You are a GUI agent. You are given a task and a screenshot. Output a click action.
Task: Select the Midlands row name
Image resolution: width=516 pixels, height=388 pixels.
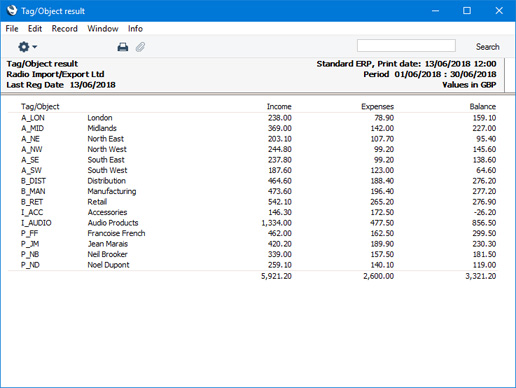(102, 128)
